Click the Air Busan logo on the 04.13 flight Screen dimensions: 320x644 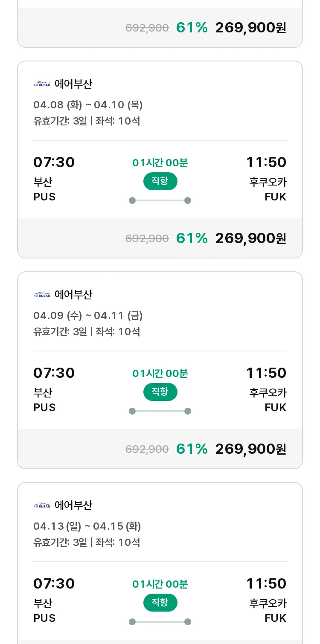42,505
